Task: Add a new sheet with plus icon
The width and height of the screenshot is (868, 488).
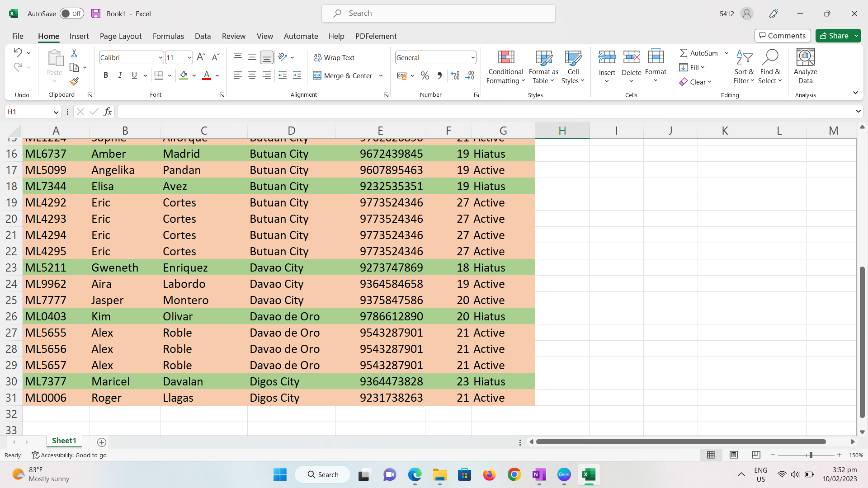Action: 102,442
